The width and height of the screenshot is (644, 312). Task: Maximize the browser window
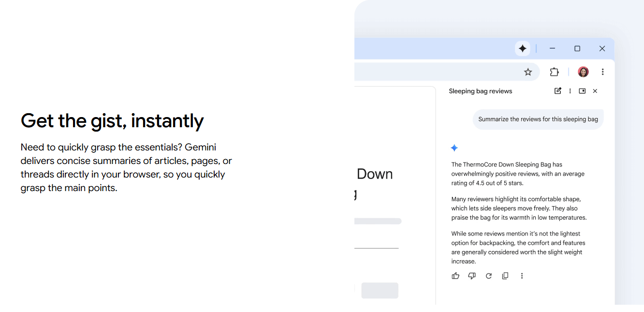click(577, 48)
